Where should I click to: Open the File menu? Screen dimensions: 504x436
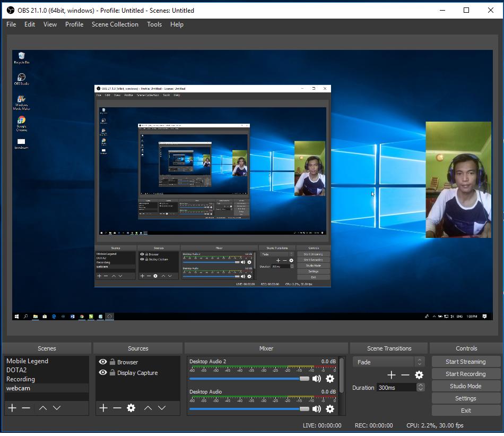pyautogui.click(x=11, y=24)
